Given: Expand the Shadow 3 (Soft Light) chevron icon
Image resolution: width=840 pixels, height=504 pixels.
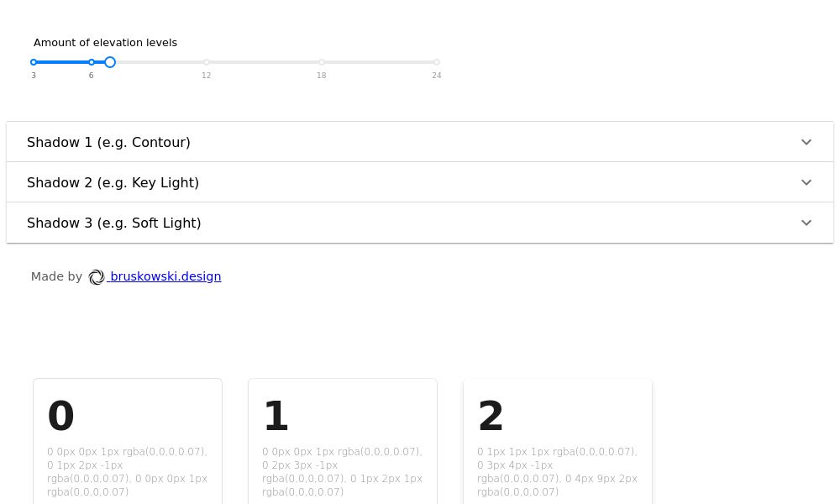Looking at the screenshot, I should coord(806,223).
